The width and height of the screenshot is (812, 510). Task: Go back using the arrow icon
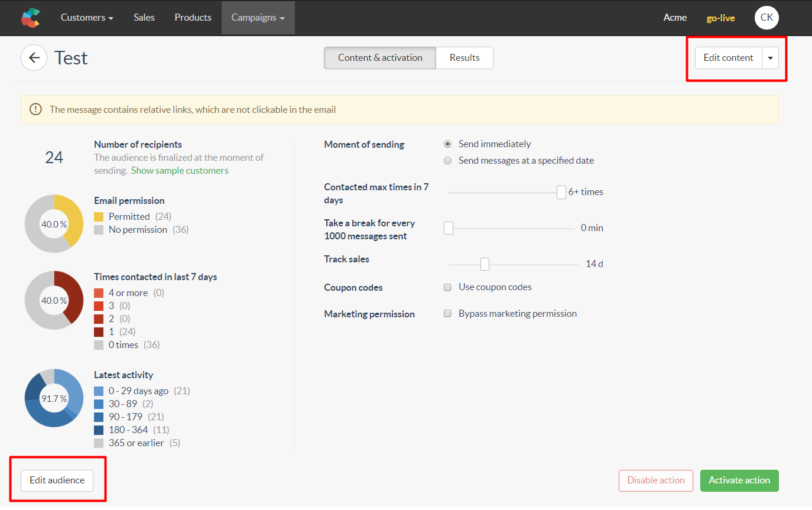34,58
